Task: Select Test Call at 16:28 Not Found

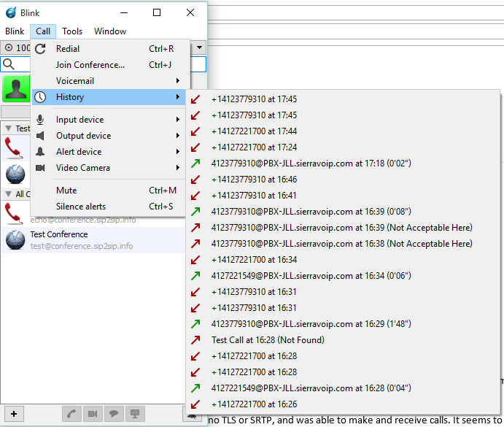Action: [343, 340]
